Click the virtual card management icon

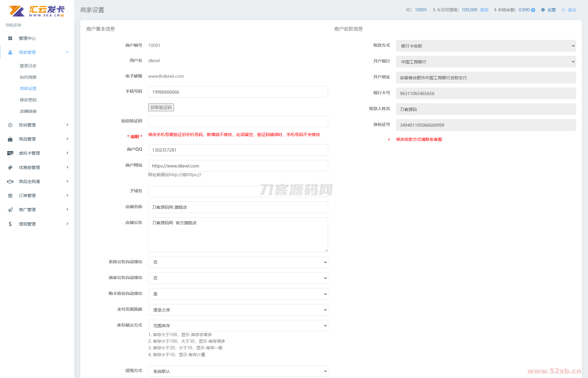[x=10, y=153]
